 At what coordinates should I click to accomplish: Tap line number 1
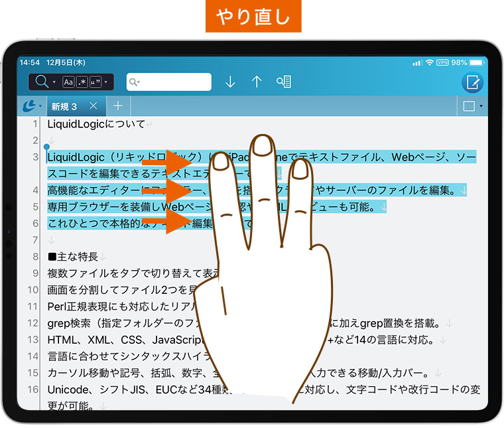(35, 124)
